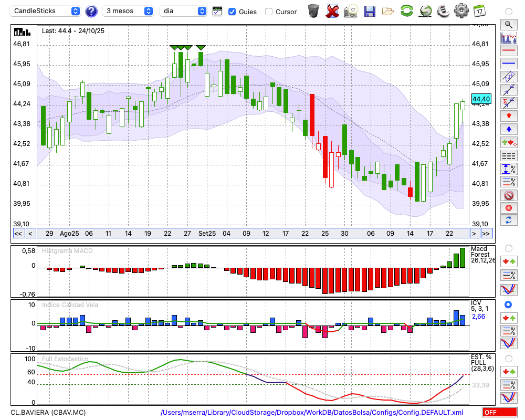Click the date axis scrollbar strip

click(253, 234)
